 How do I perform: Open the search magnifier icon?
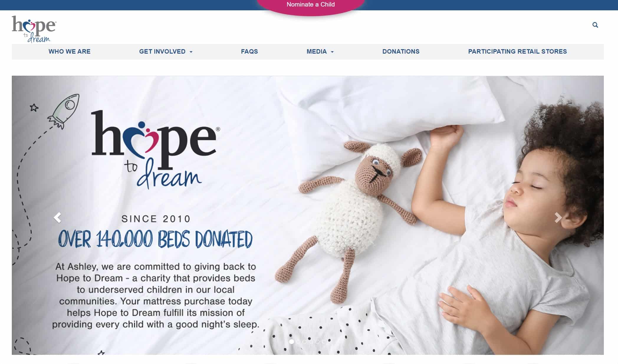pos(595,25)
